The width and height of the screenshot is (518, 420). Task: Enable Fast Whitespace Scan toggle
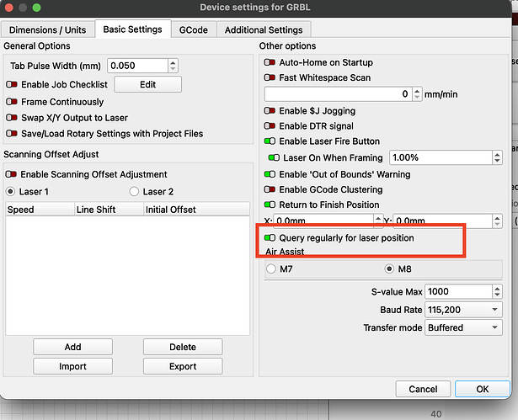coord(270,77)
